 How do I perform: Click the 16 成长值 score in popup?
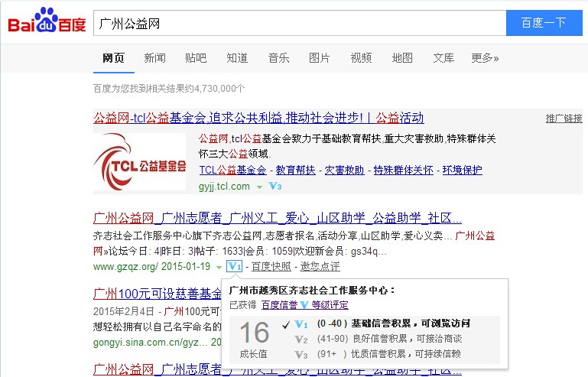(x=255, y=339)
